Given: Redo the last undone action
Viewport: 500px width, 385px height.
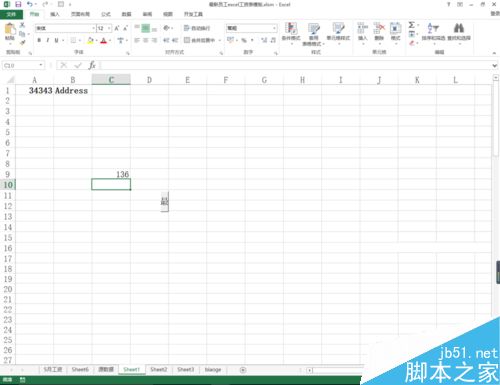Looking at the screenshot, I should [x=45, y=4].
